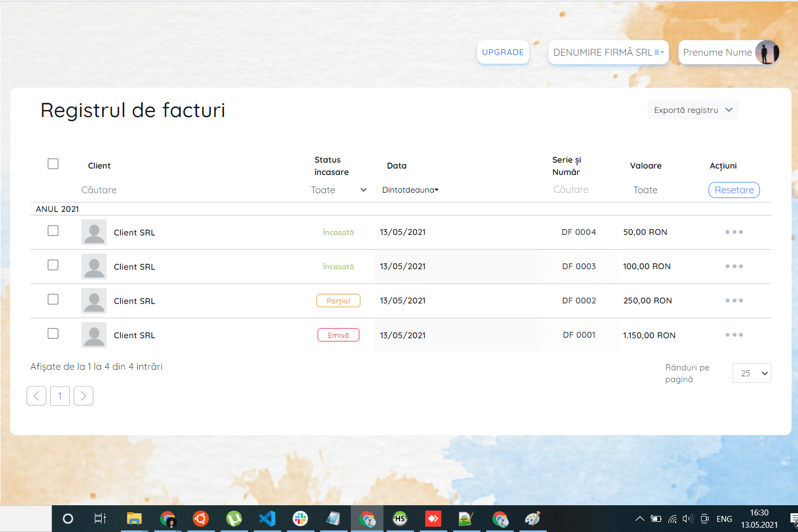Image resolution: width=798 pixels, height=532 pixels.
Task: Click the Parţial status badge on DF 0002
Action: pos(338,300)
